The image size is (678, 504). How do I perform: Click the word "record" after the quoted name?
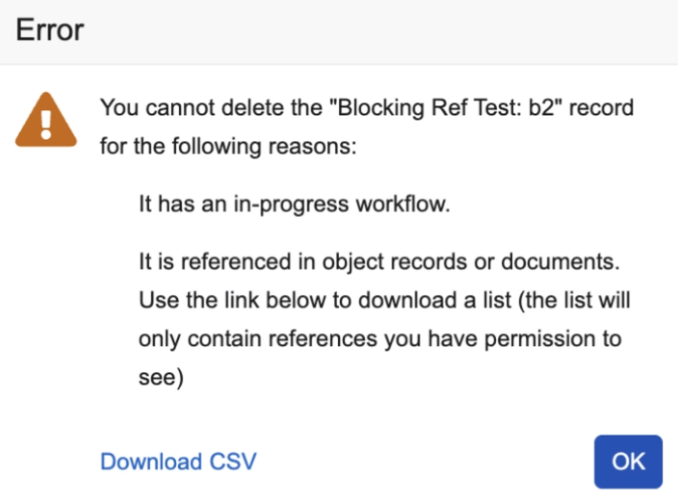(601, 107)
